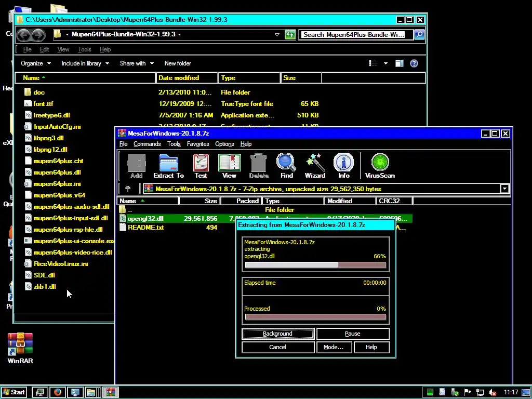Open the Wizard tool in WinRAR
Viewport: 532px width, 399px height.
[x=315, y=166]
